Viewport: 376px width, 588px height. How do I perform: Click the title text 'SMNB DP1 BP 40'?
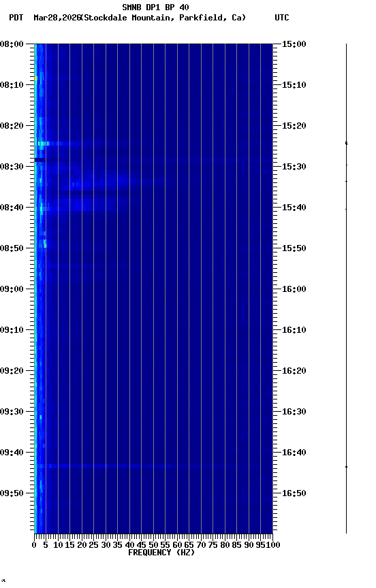click(x=155, y=7)
